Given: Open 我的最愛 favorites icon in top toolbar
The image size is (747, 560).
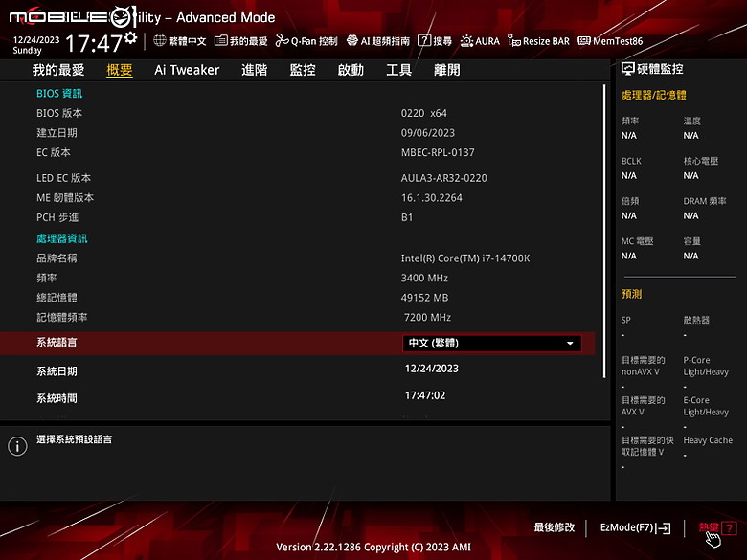Looking at the screenshot, I should tap(220, 40).
